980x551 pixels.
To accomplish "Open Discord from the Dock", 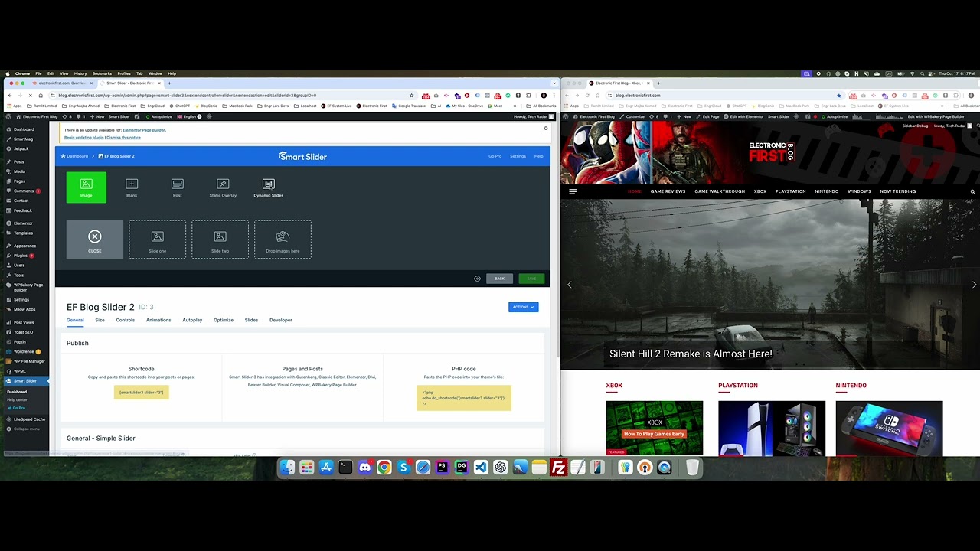I will pos(364,468).
